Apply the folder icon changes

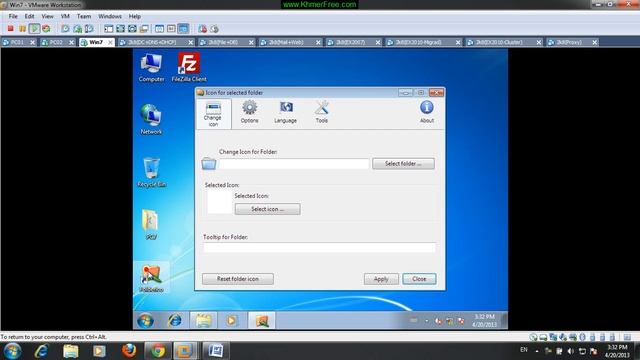pyautogui.click(x=381, y=279)
